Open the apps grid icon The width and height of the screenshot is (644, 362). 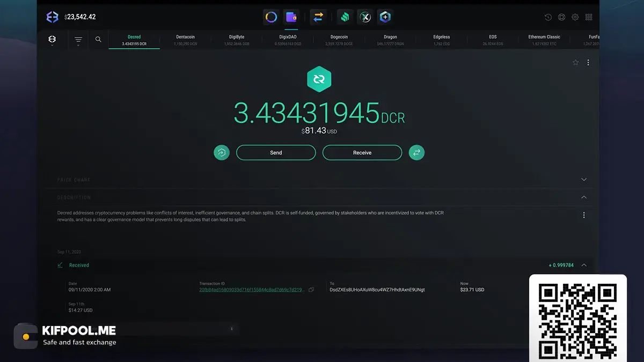(x=589, y=17)
